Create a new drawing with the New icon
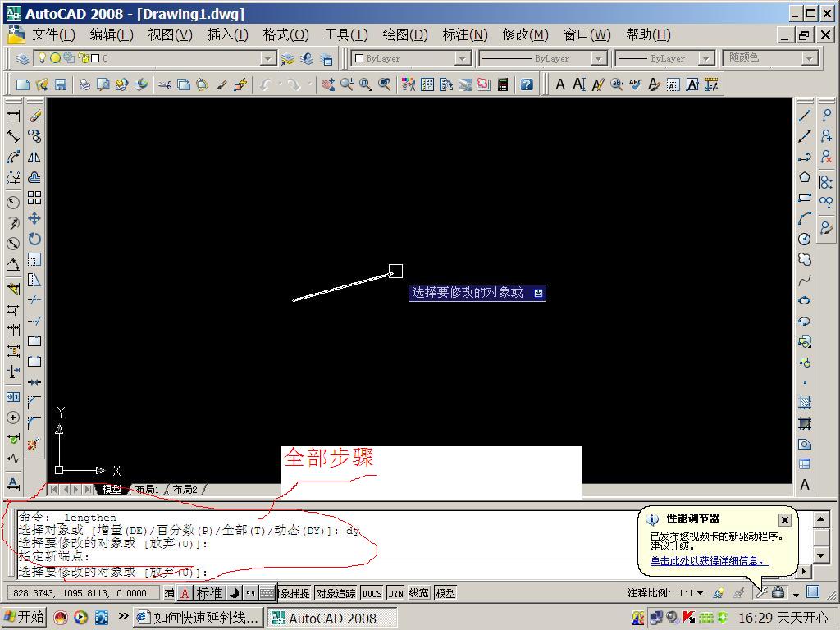 [22, 84]
